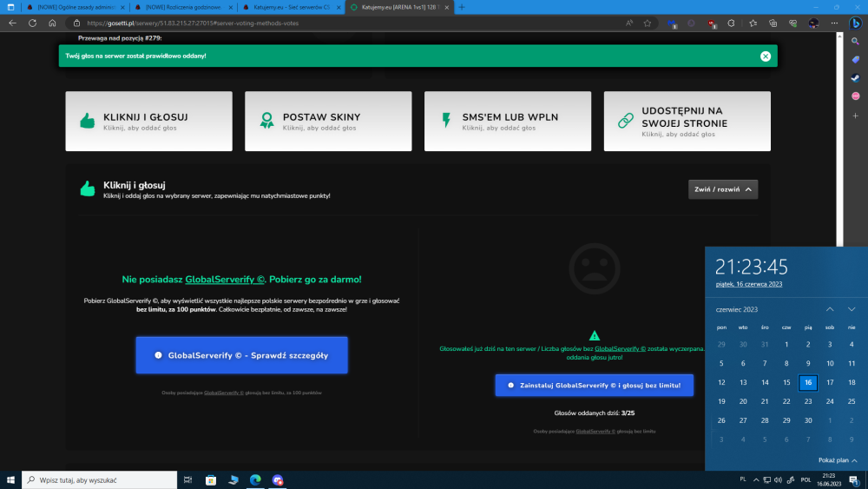Open the sidebar Shopping tag icon
The image size is (868, 489).
click(x=855, y=60)
